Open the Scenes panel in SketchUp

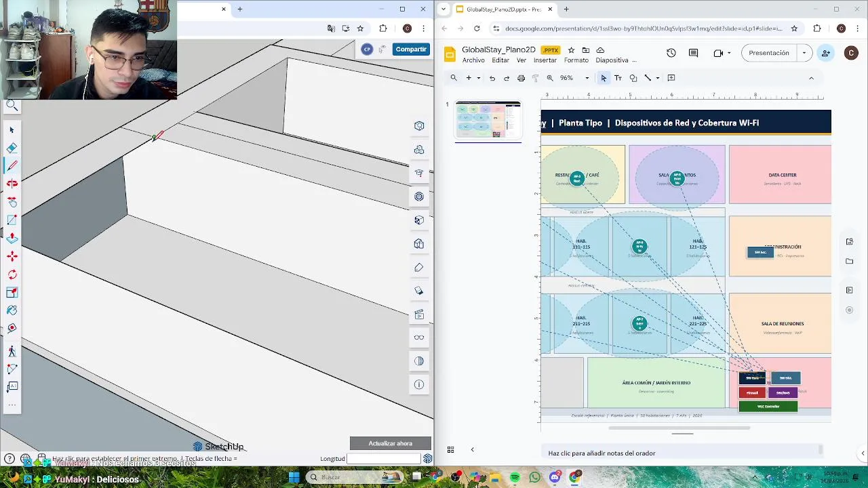click(x=419, y=314)
